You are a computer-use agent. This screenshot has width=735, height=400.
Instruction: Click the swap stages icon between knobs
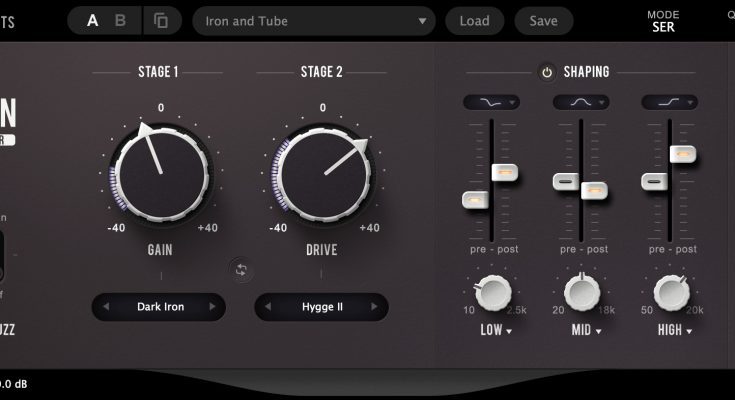[240, 268]
